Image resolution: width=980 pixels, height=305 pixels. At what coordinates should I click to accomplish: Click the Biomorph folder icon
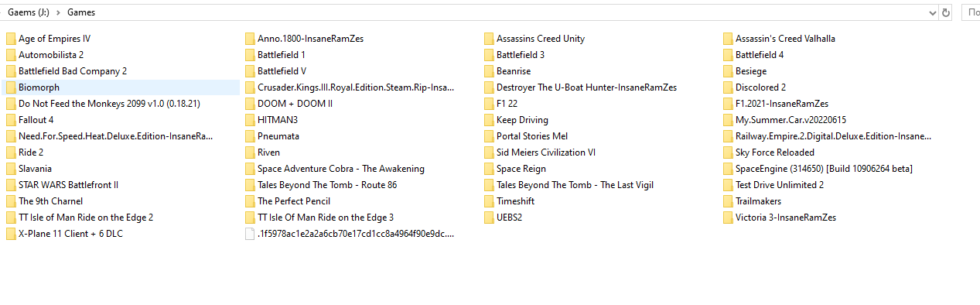(11, 87)
